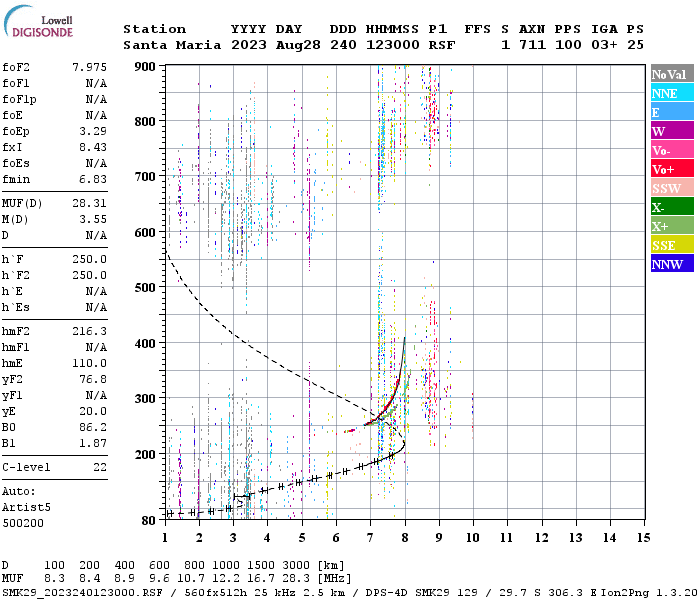
Task: Click the C-level value 22
Action: tap(100, 467)
